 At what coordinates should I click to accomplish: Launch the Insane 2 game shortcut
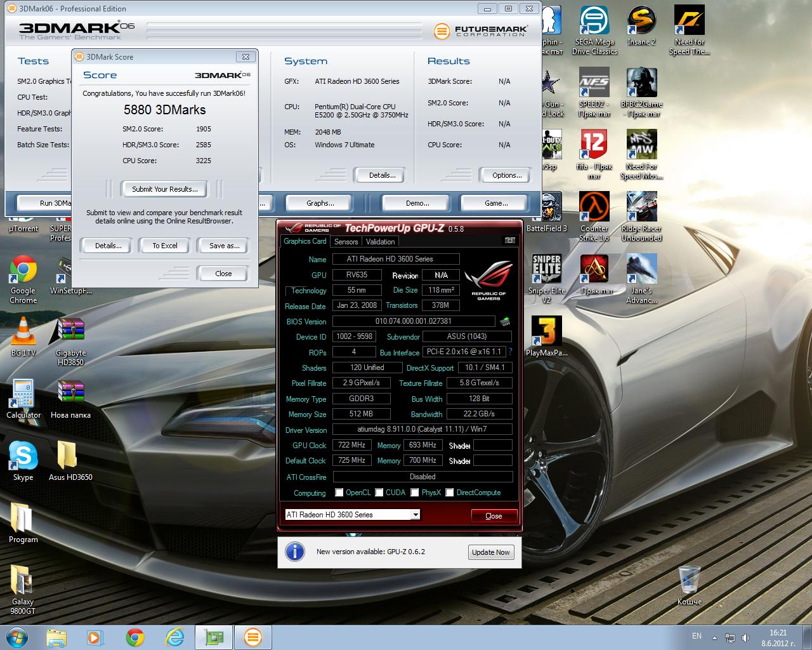pyautogui.click(x=641, y=26)
